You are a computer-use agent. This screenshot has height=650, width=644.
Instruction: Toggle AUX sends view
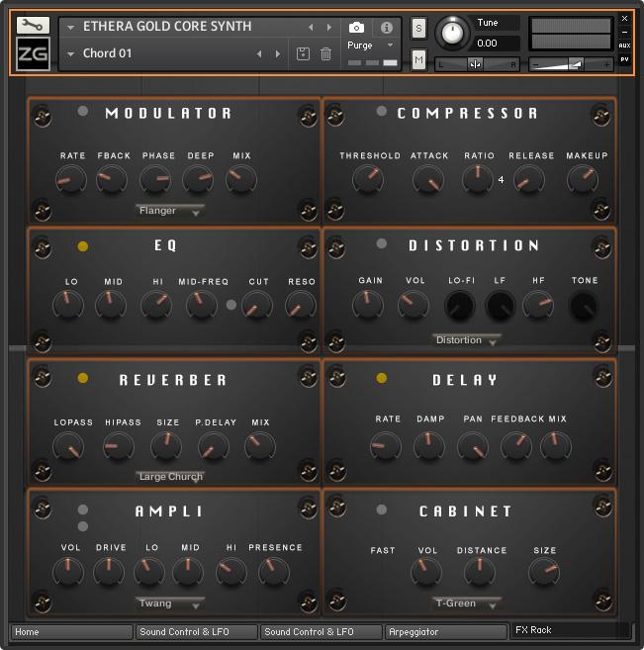624,46
